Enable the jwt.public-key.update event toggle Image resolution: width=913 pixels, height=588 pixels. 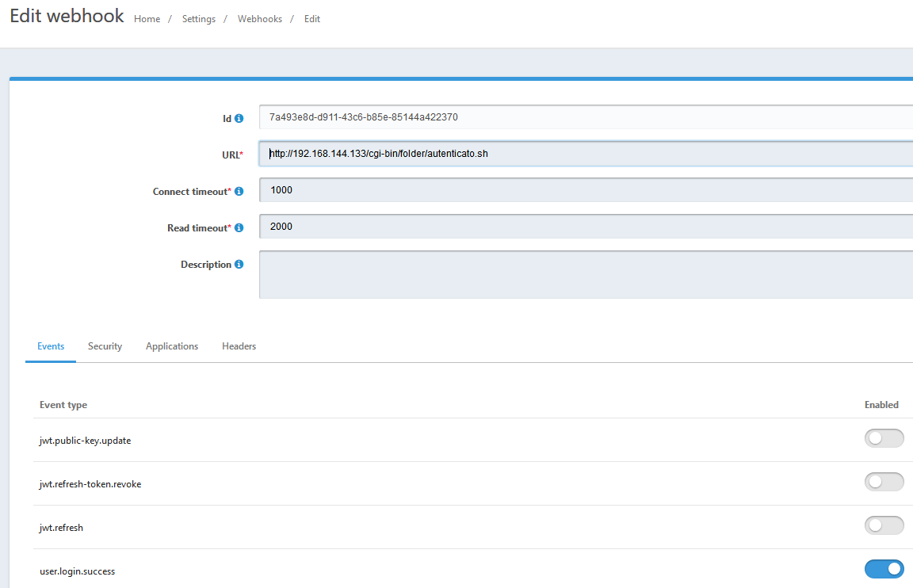point(884,438)
